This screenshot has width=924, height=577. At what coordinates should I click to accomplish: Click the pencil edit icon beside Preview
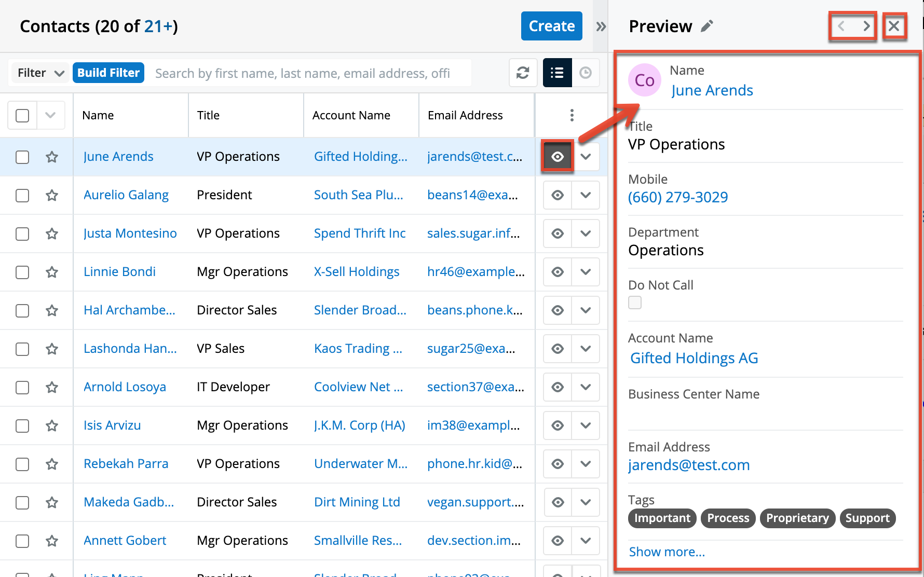[x=707, y=26]
